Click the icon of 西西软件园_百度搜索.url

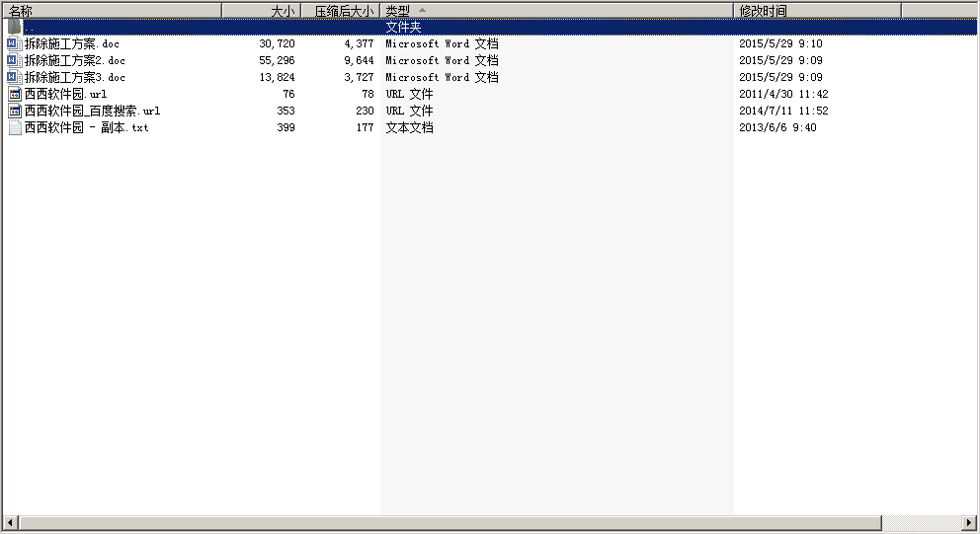coord(15,112)
